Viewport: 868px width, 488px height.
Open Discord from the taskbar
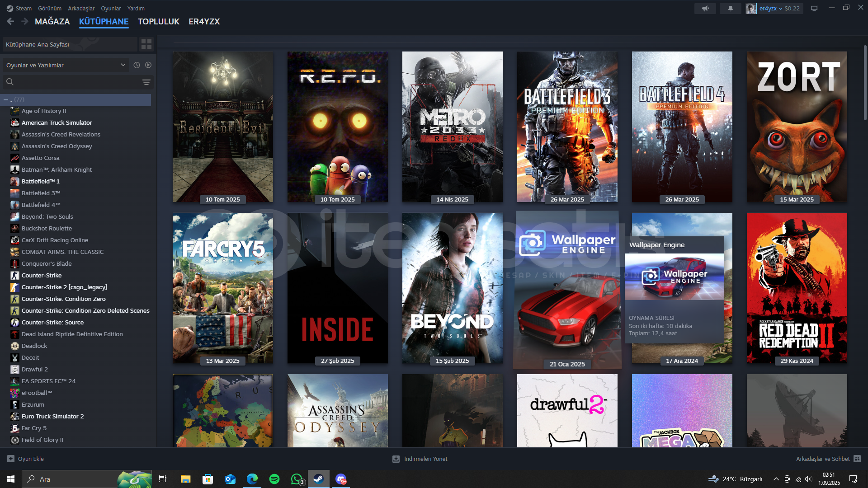[341, 479]
